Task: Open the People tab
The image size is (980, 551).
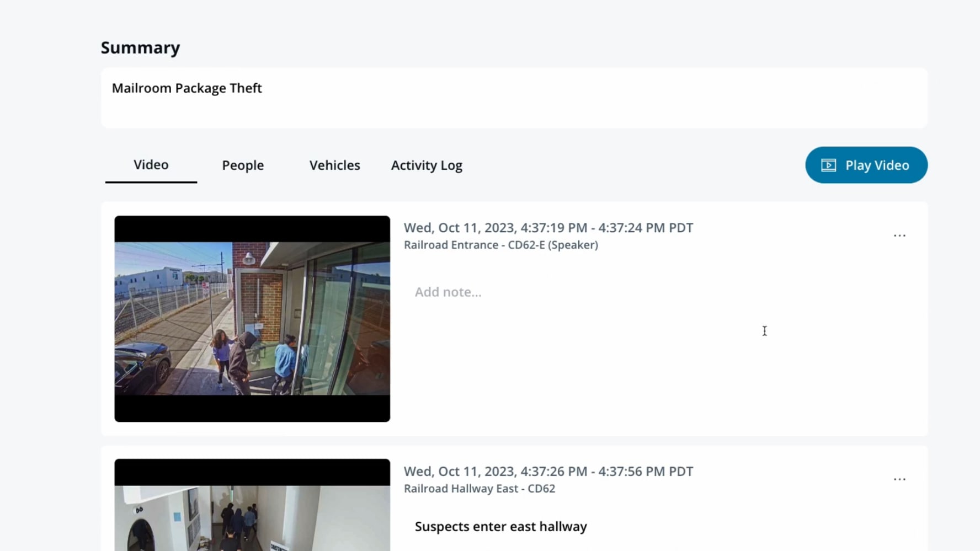Action: pyautogui.click(x=243, y=165)
